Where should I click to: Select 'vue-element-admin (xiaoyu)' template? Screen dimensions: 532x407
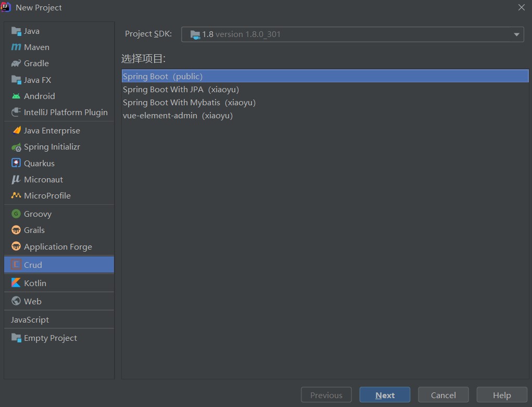pos(325,116)
